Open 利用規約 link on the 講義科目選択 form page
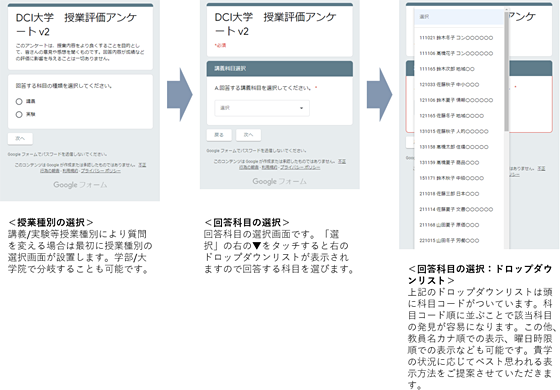This screenshot has width=560, height=390. coord(269,167)
